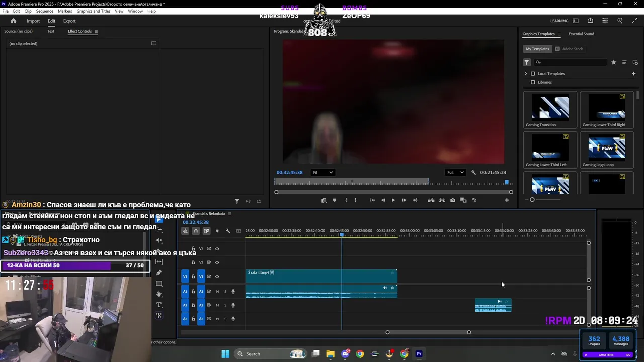Expand the Local Templates folder
This screenshot has width=644, height=362.
pos(526,73)
